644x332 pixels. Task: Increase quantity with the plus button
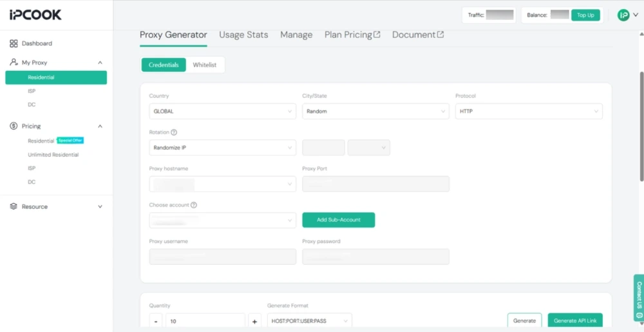click(254, 321)
